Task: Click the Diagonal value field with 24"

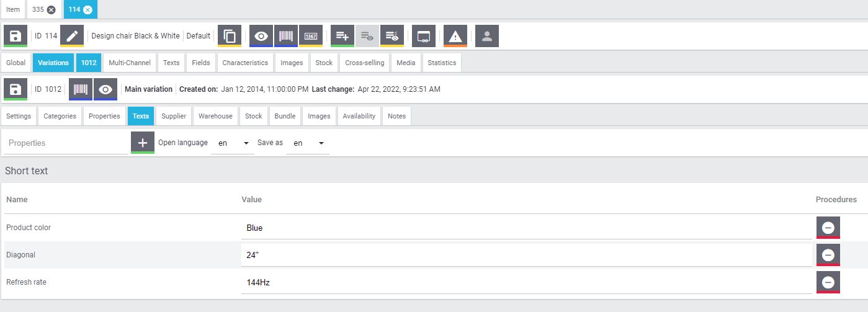Action: pyautogui.click(x=527, y=255)
